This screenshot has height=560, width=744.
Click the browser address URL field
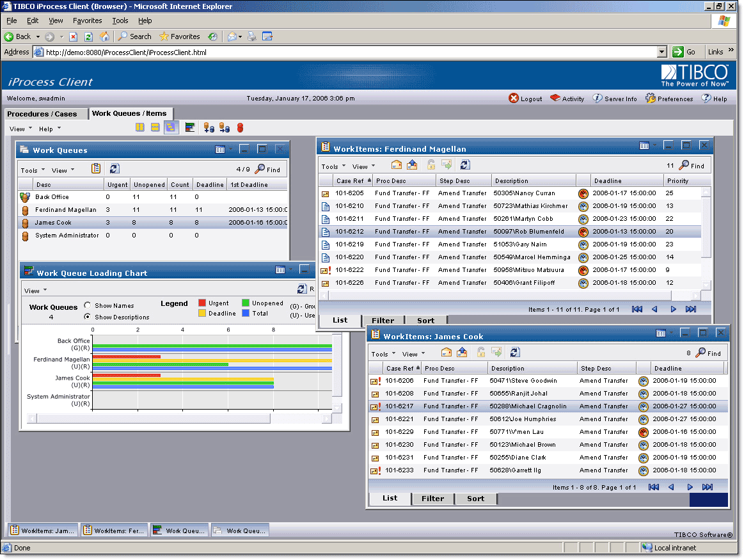pyautogui.click(x=351, y=52)
